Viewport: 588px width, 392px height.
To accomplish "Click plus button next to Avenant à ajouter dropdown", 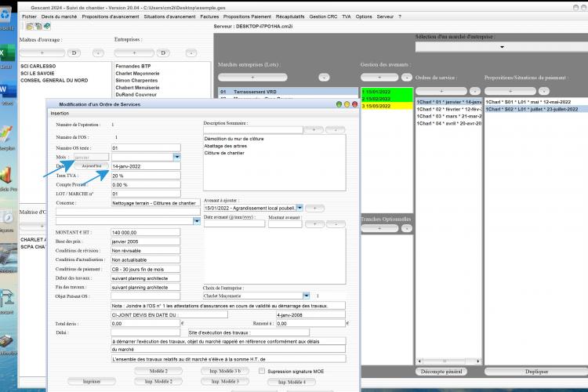I will pyautogui.click(x=314, y=209).
